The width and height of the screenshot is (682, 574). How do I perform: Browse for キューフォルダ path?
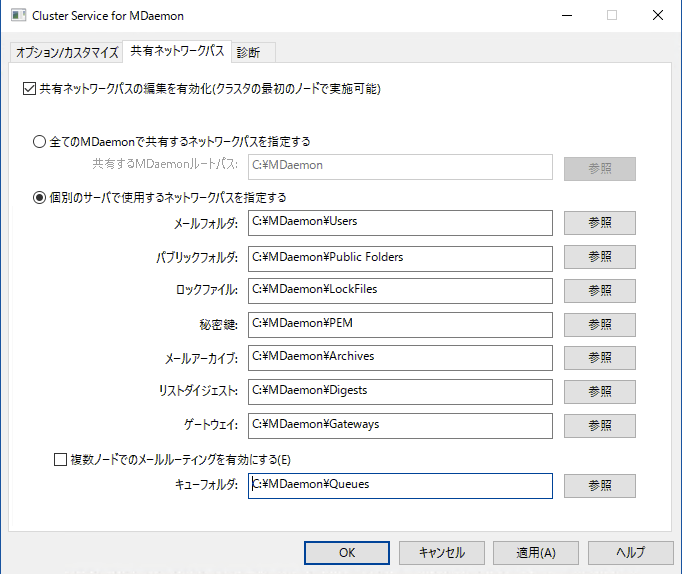tap(599, 486)
